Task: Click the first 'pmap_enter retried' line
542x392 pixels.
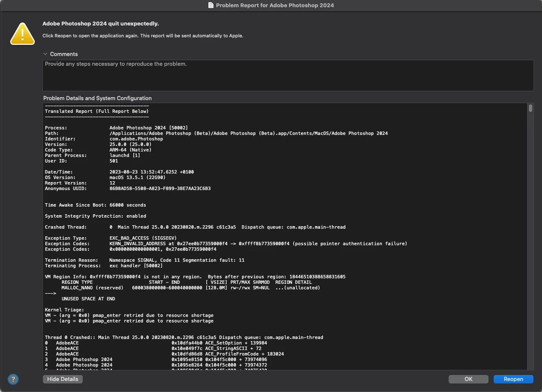Action: pyautogui.click(x=129, y=315)
